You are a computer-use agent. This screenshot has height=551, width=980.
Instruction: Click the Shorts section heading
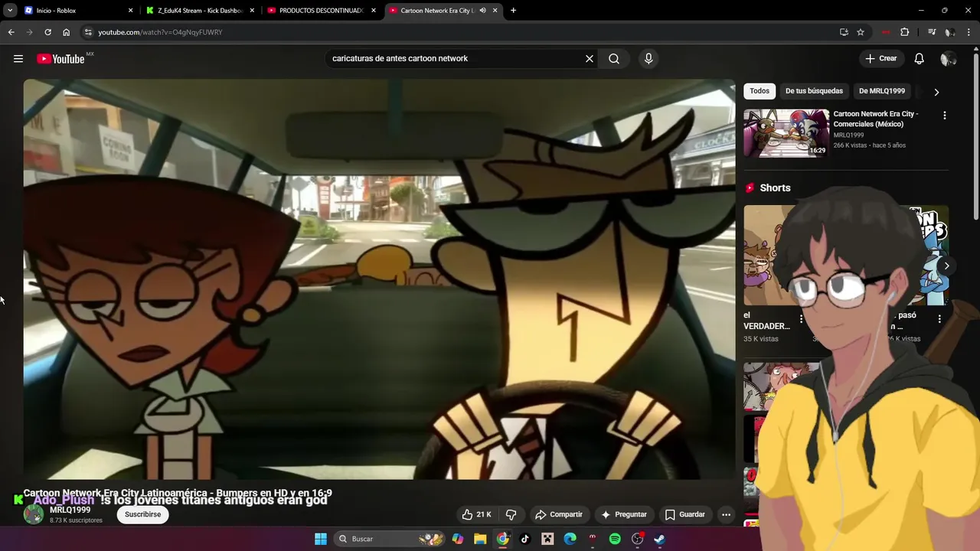point(775,187)
